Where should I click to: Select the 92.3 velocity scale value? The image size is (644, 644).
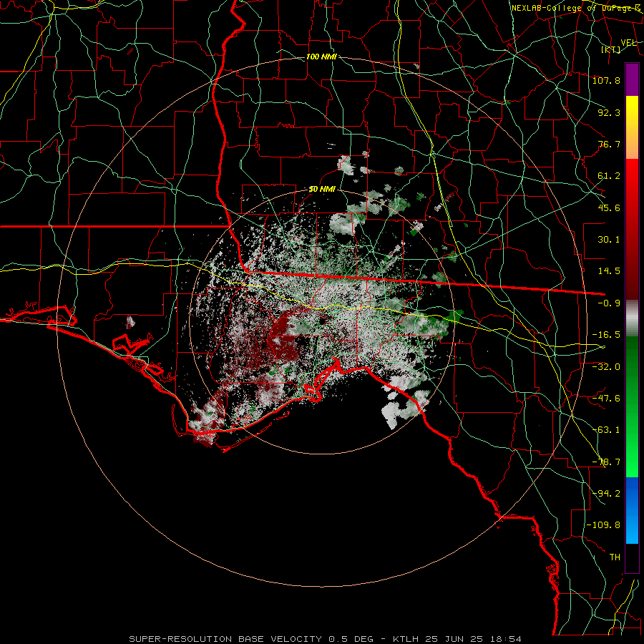point(609,112)
